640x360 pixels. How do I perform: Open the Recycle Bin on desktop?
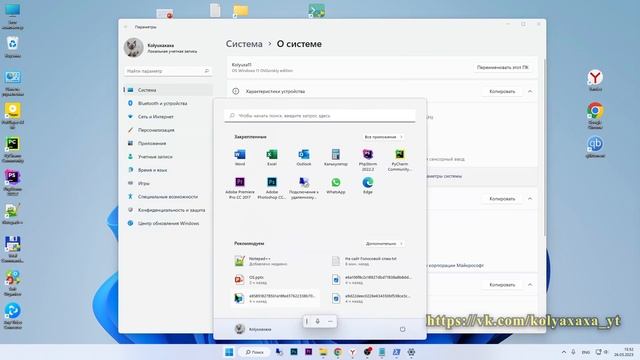pos(13,47)
